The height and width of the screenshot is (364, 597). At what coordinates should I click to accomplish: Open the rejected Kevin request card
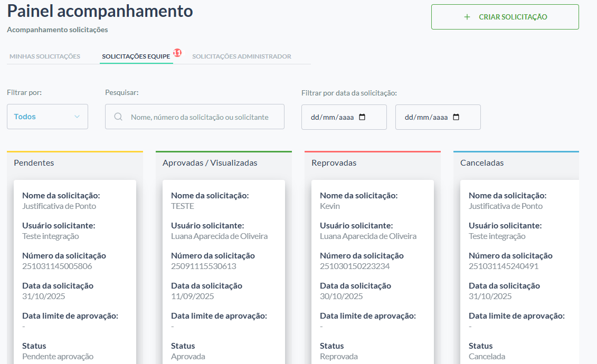373,272
